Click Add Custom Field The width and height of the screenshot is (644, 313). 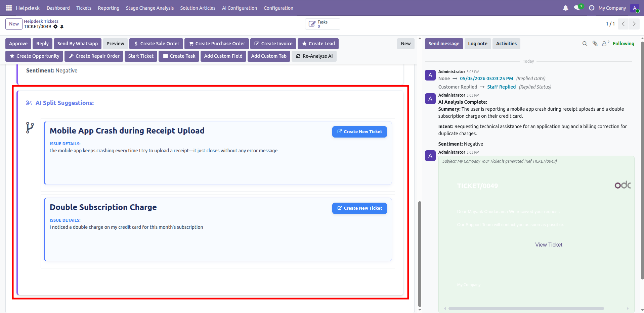click(223, 56)
